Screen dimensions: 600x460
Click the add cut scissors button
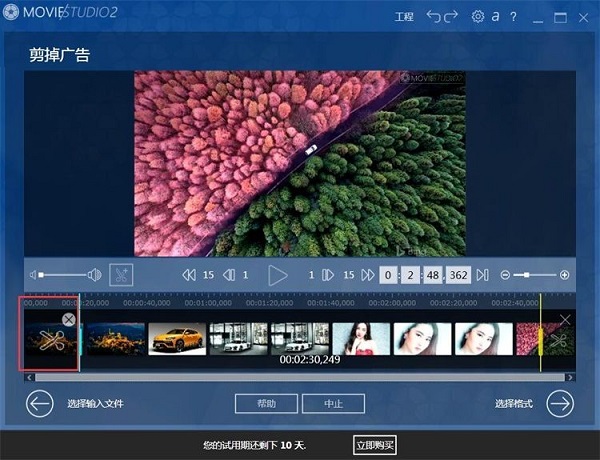(121, 275)
